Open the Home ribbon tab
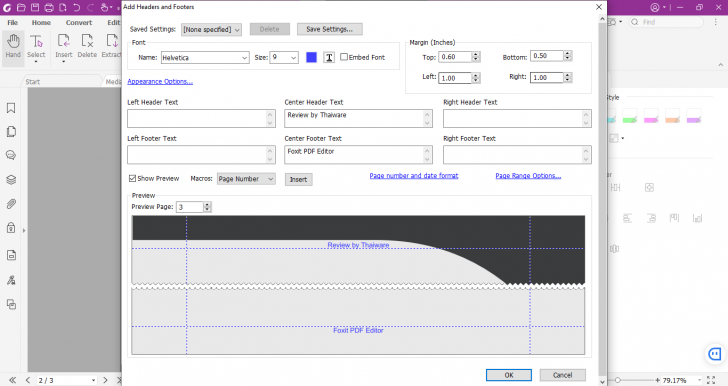 pyautogui.click(x=41, y=22)
